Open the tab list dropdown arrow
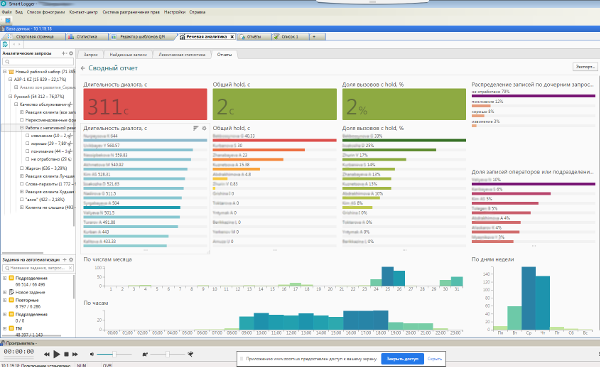This screenshot has height=367, width=600. 314,37
